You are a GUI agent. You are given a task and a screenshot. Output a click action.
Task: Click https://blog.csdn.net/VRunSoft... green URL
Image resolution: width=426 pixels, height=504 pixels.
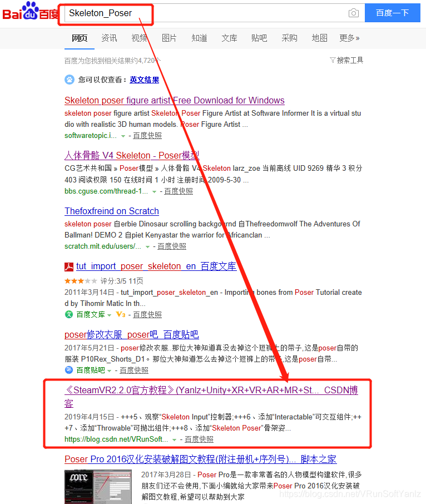pyautogui.click(x=116, y=439)
